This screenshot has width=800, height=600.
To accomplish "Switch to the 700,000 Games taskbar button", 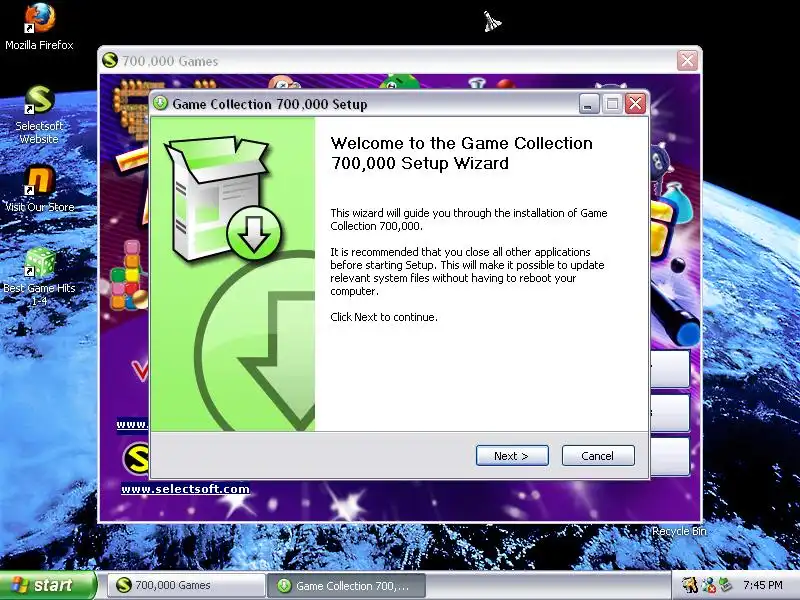I will tap(186, 585).
